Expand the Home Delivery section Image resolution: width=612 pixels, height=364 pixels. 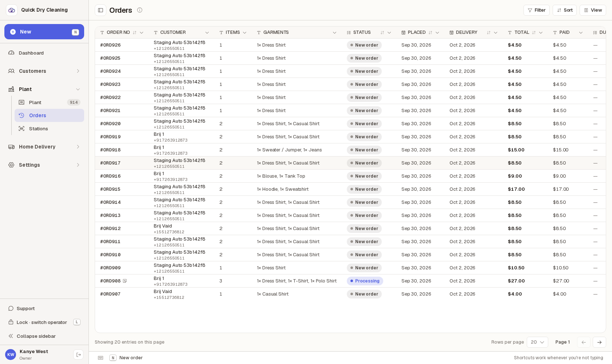tap(44, 147)
